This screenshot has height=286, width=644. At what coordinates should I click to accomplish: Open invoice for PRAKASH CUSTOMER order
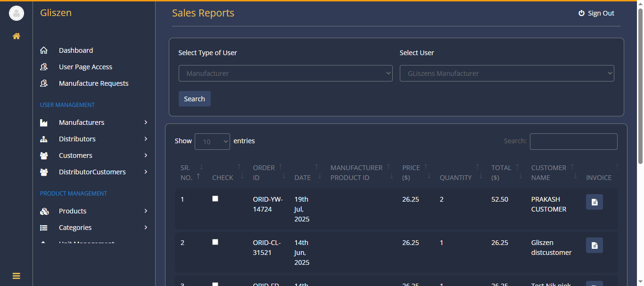594,202
